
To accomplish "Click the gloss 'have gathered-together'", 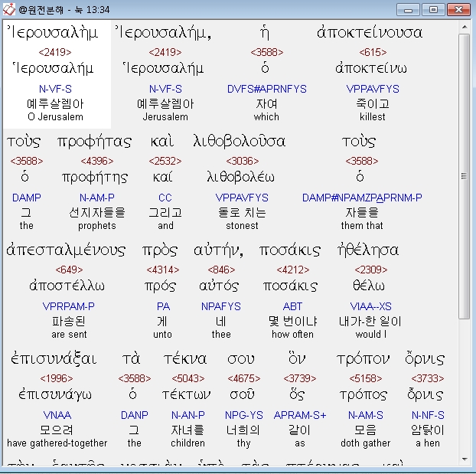I will point(57,443).
